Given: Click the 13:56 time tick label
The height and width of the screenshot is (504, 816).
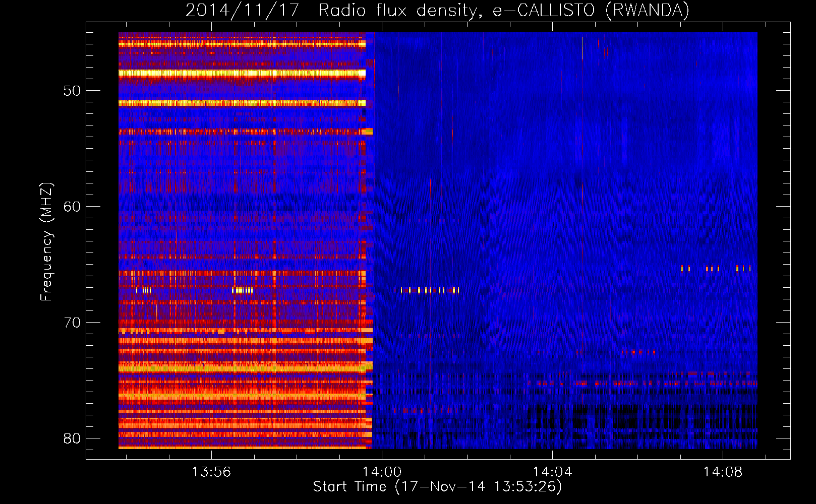Looking at the screenshot, I should tap(211, 472).
